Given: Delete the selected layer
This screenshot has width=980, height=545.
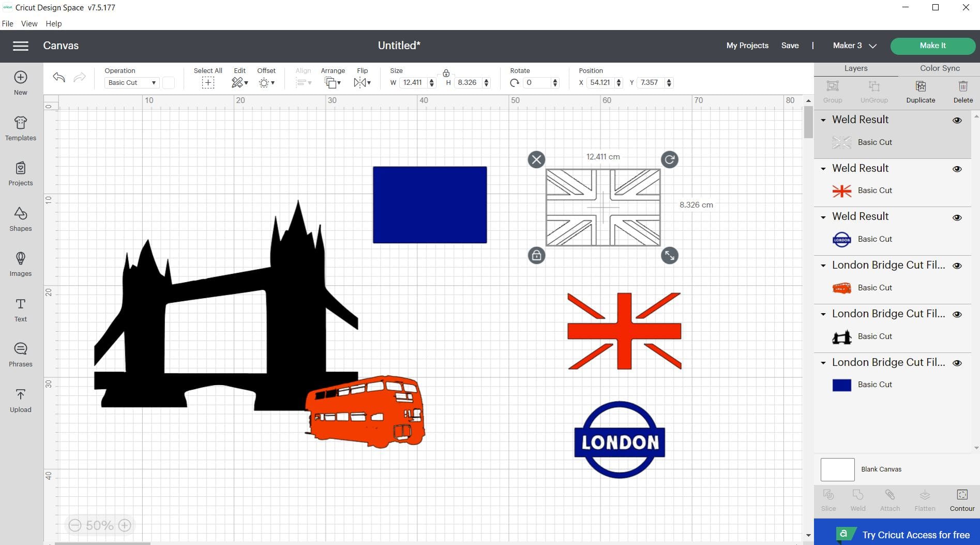Looking at the screenshot, I should 963,92.
